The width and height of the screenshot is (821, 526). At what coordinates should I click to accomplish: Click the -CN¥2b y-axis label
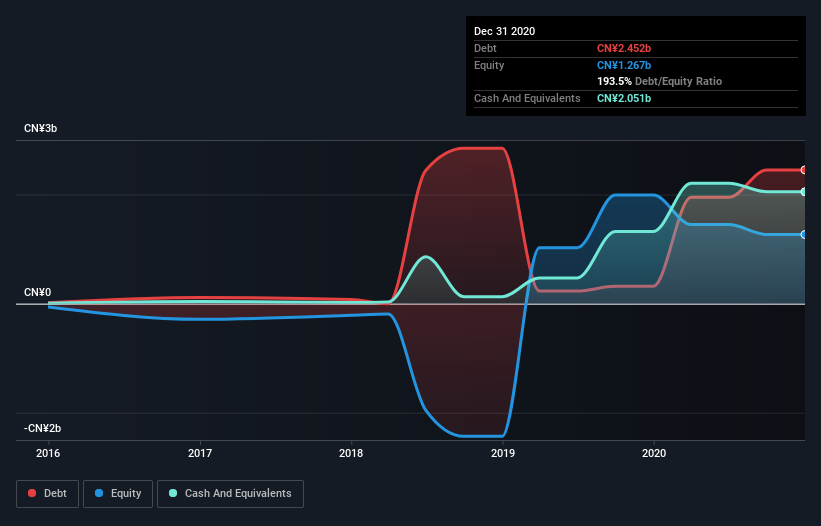coord(42,428)
